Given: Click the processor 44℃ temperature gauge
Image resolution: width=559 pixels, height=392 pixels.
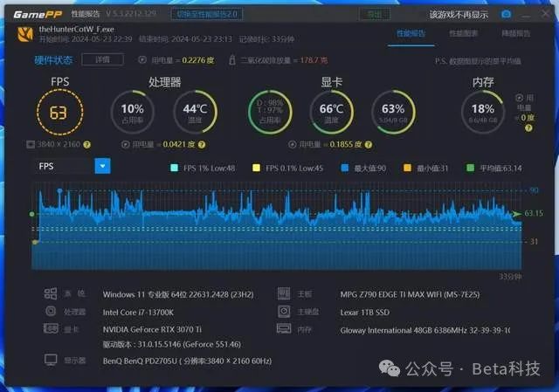Looking at the screenshot, I should 195,113.
